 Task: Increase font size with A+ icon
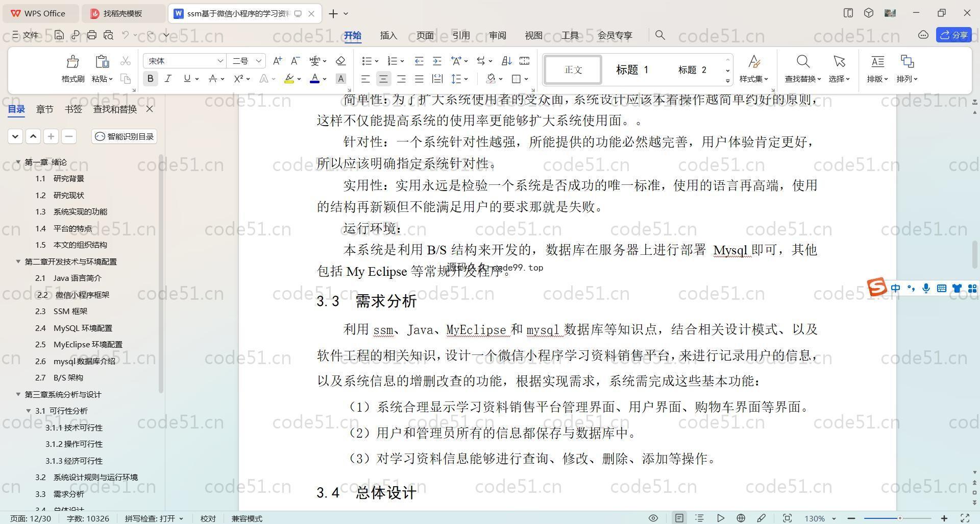(277, 61)
